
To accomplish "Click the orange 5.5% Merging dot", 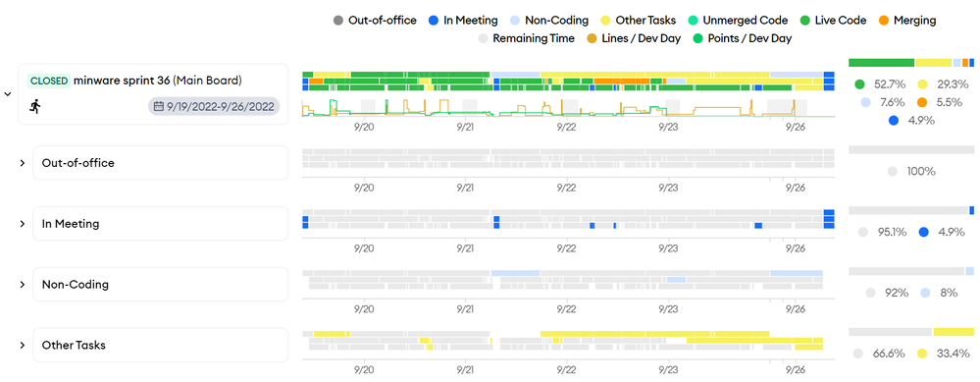I will tap(922, 102).
